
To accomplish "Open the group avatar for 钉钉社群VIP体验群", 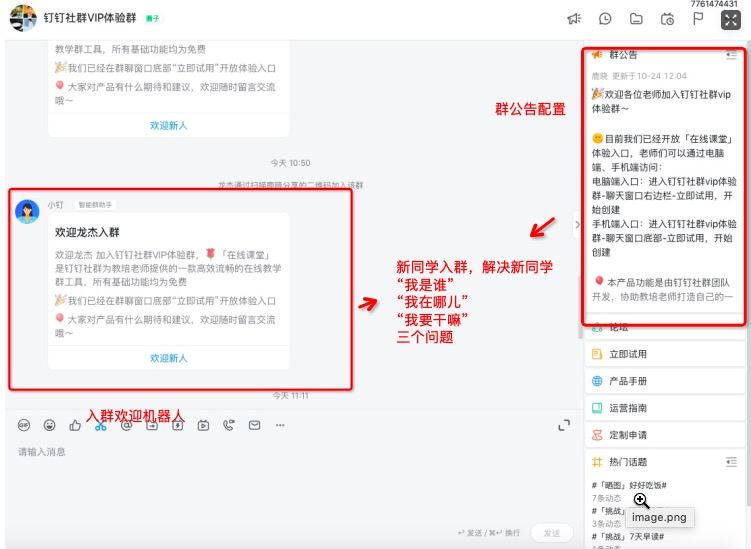I will 23,18.
